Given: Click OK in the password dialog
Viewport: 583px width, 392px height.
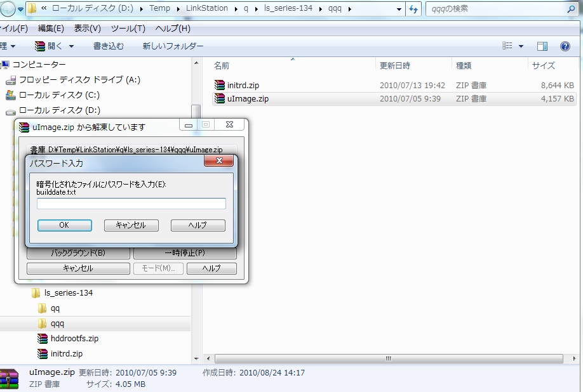Looking at the screenshot, I should 65,225.
